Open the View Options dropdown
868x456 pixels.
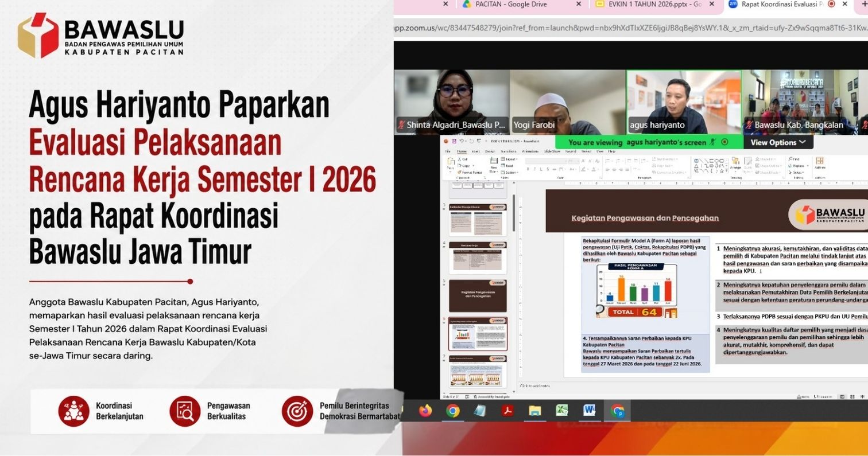778,142
